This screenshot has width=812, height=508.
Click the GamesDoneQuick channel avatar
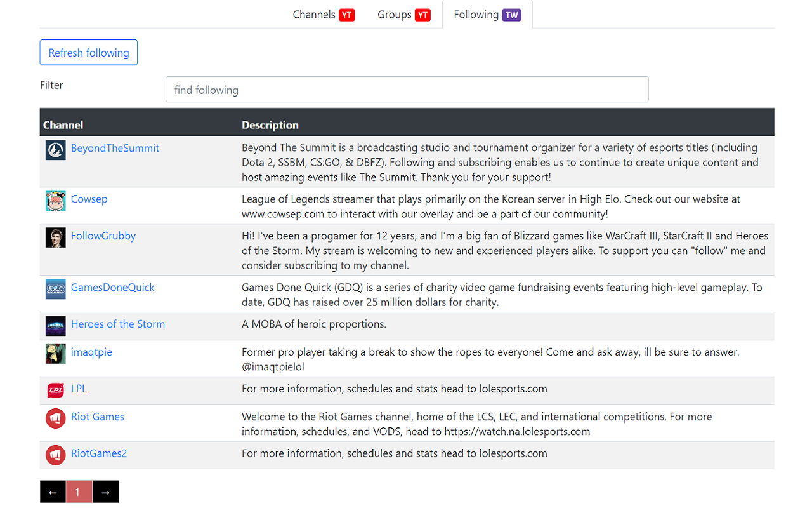(x=56, y=289)
